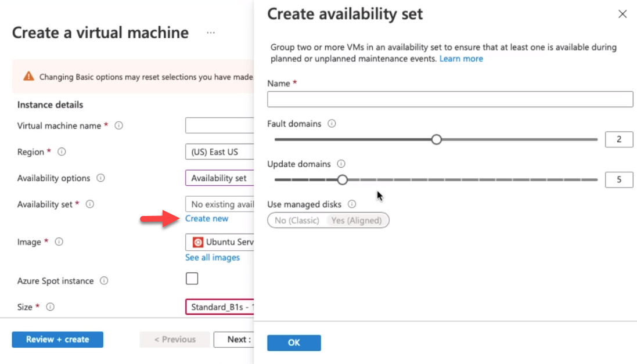The image size is (637, 364).
Task: Select the No (Classic) managed disks option
Action: (x=296, y=220)
